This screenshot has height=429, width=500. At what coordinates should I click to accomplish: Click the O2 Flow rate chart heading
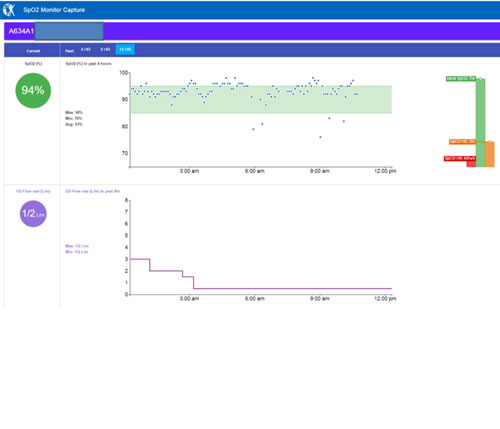(92, 191)
